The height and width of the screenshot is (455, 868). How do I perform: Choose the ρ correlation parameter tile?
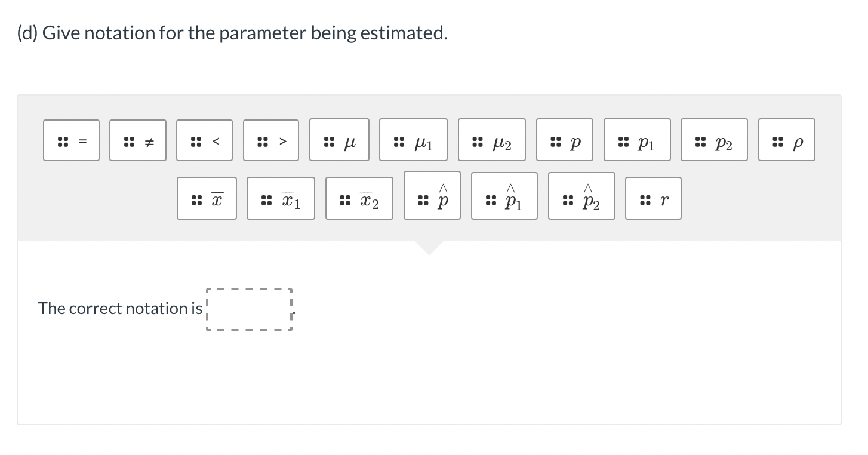(786, 140)
